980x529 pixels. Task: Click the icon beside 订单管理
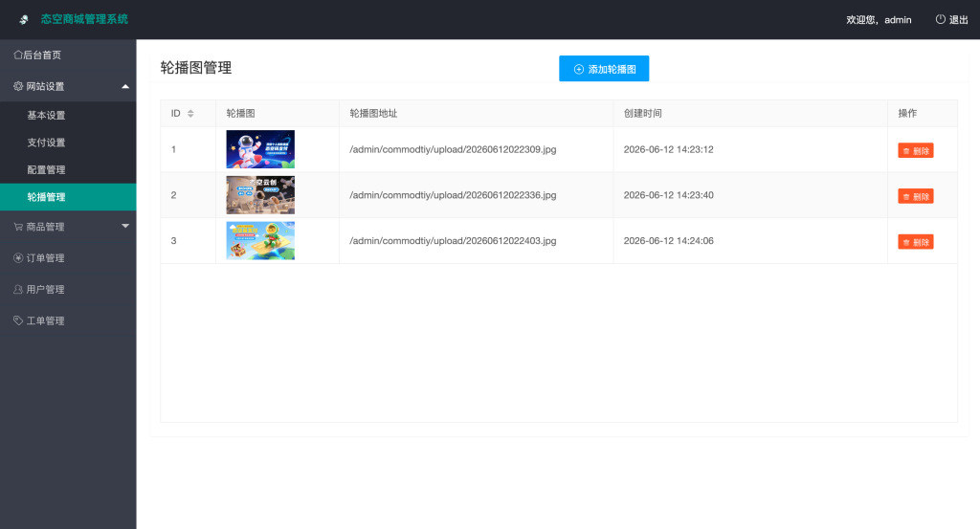(x=18, y=258)
